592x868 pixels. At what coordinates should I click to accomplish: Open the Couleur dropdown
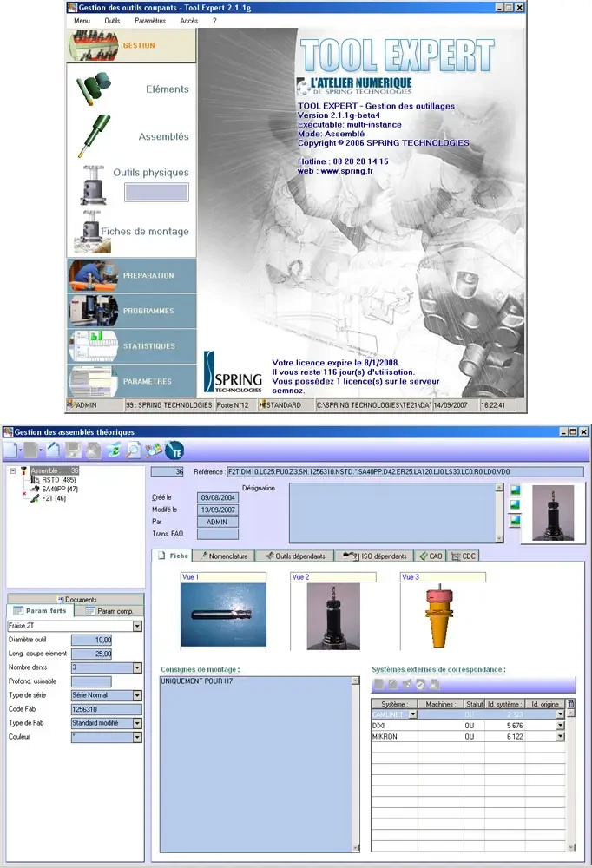[x=137, y=737]
